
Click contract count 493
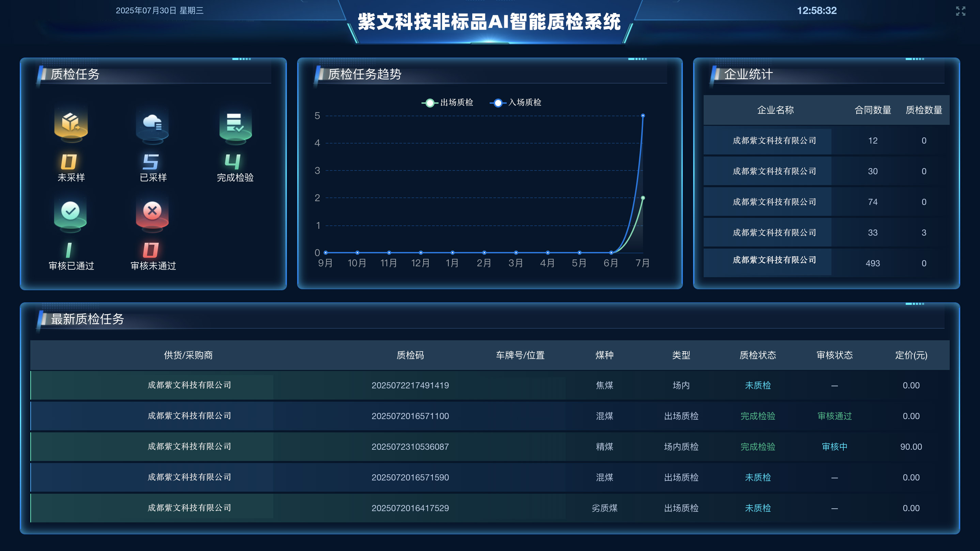(873, 263)
